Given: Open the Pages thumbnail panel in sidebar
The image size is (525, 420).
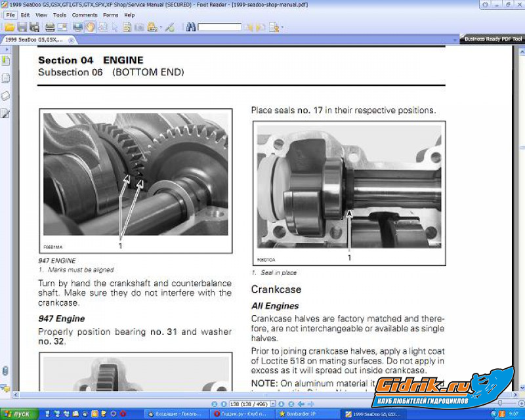Looking at the screenshot, I should tap(5, 78).
